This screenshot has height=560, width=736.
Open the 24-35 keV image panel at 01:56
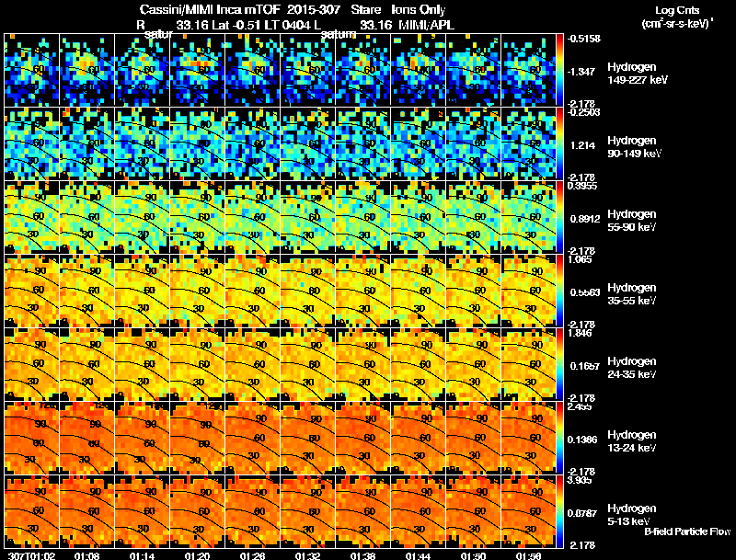pyautogui.click(x=528, y=364)
